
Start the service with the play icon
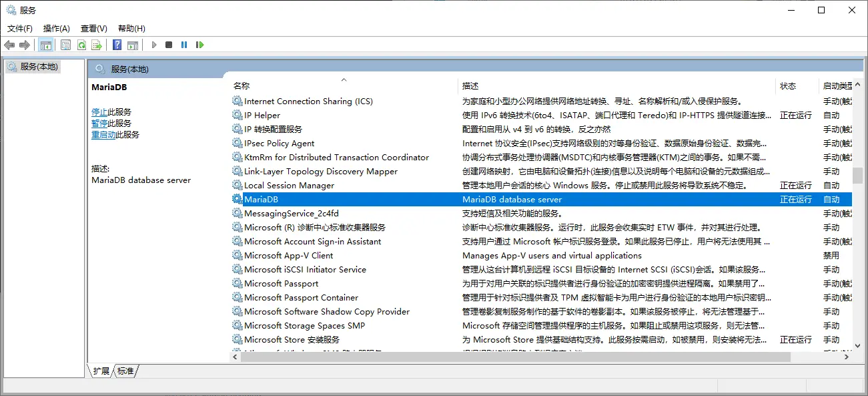(x=153, y=45)
